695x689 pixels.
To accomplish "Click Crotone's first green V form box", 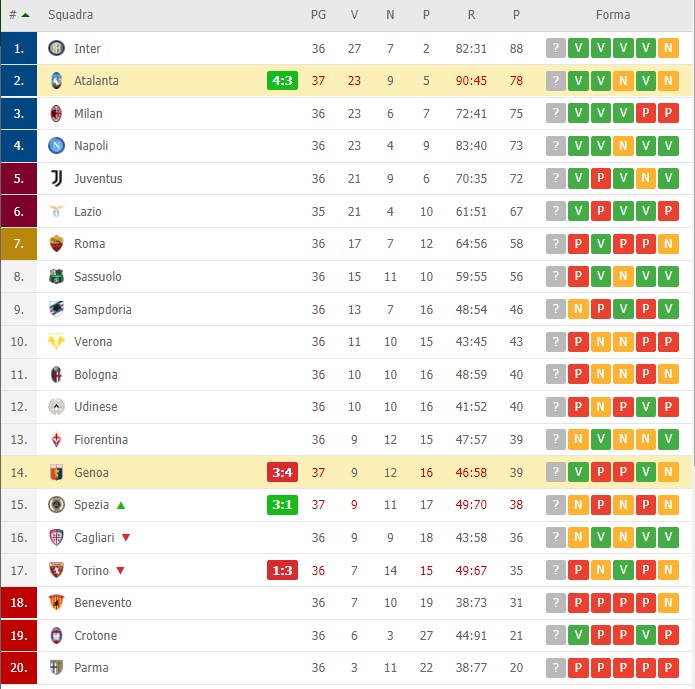I will point(578,635).
